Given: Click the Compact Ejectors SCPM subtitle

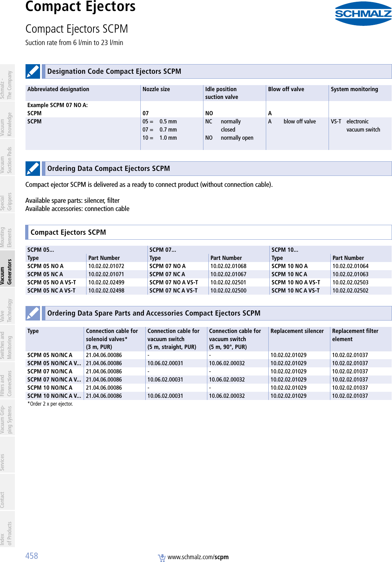Looking at the screenshot, I should point(77,29).
